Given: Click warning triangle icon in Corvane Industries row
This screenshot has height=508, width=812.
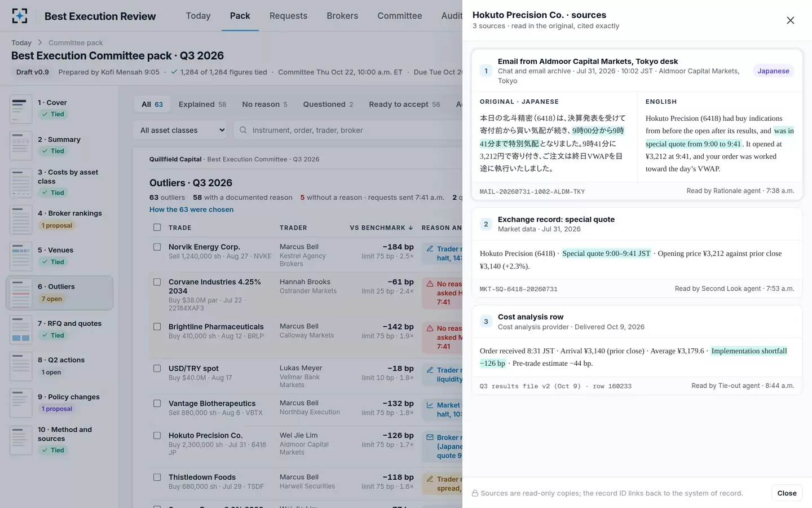Looking at the screenshot, I should click(x=430, y=284).
